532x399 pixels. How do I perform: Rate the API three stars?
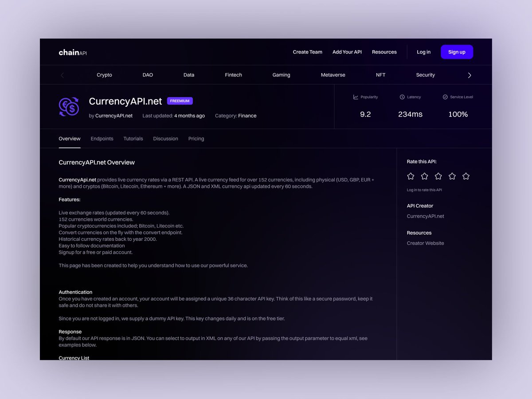pyautogui.click(x=438, y=176)
